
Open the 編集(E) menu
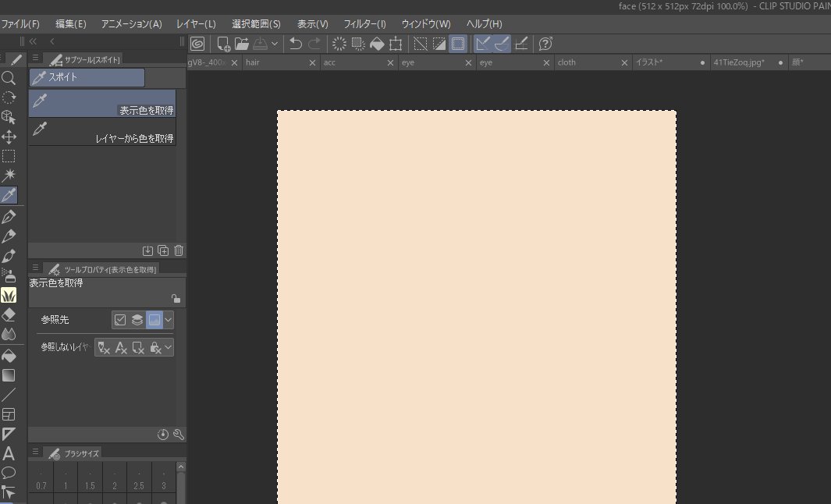tap(70, 24)
